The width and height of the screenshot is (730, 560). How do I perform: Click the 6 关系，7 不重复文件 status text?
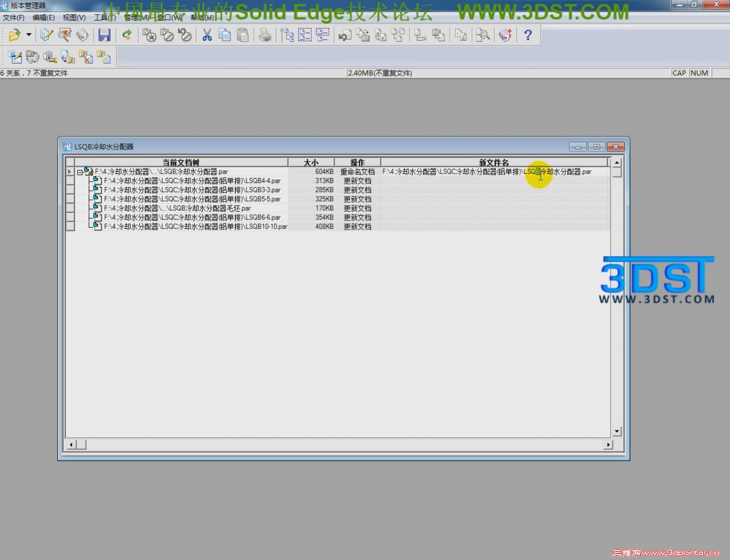(x=34, y=73)
